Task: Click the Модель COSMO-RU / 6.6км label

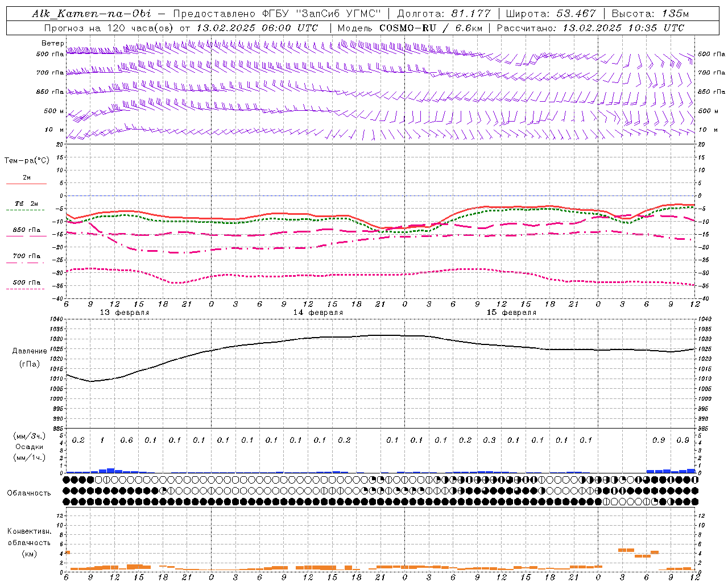Action: point(409,28)
